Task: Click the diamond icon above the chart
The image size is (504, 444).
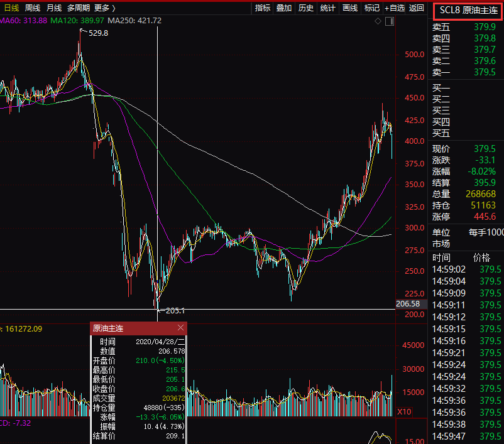Action: pyautogui.click(x=378, y=21)
